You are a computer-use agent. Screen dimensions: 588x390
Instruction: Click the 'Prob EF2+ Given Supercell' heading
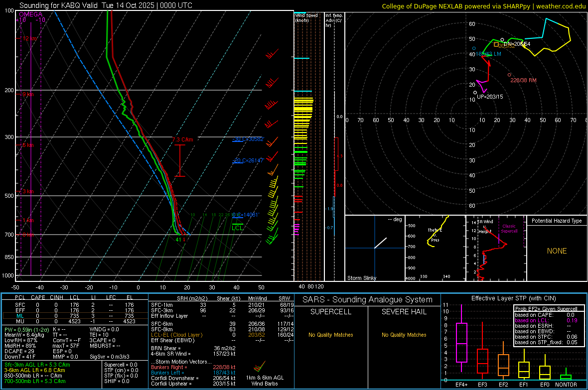[546, 309]
